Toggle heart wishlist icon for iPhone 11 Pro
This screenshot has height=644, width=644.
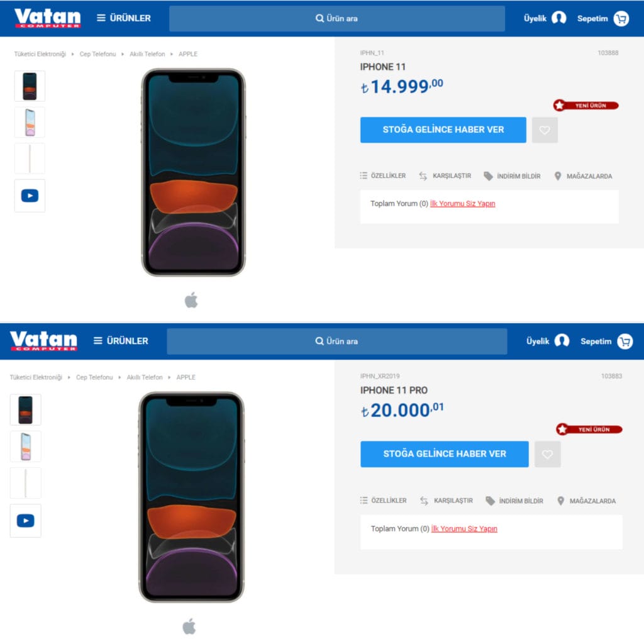point(547,454)
